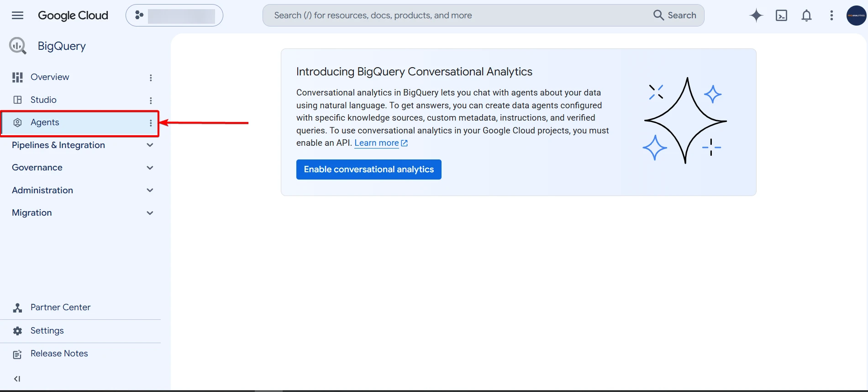Click the Google Cloud logo
Viewport: 868px width, 392px height.
[x=73, y=16]
